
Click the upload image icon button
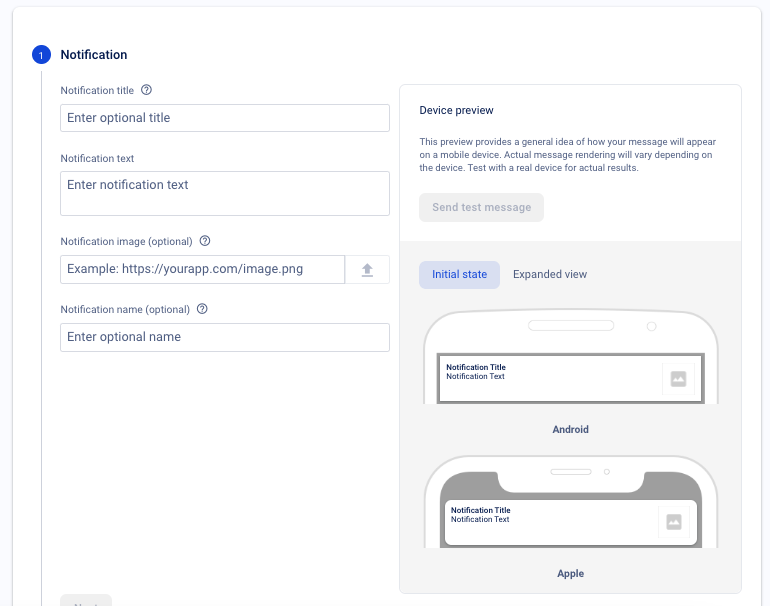[367, 269]
